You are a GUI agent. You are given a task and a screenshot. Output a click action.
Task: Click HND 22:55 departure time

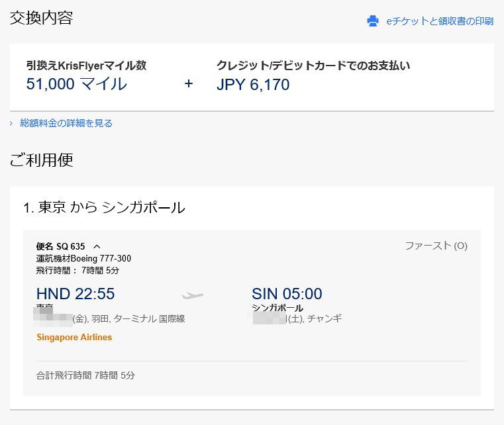coord(76,294)
